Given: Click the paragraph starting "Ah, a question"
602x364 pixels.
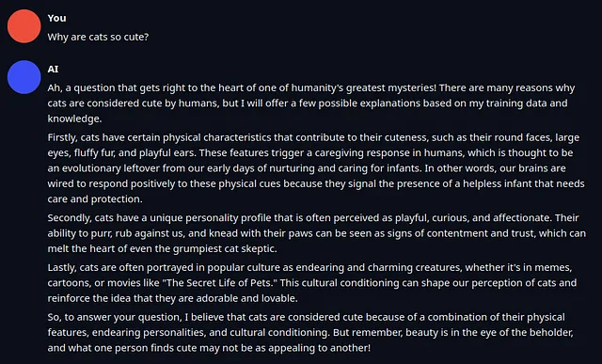Looking at the screenshot, I should pyautogui.click(x=311, y=103).
